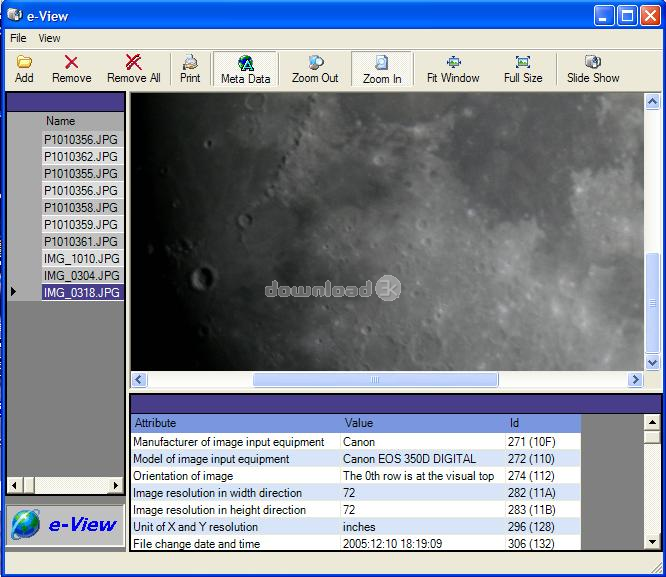Remove the selected image via Remove

pyautogui.click(x=71, y=69)
